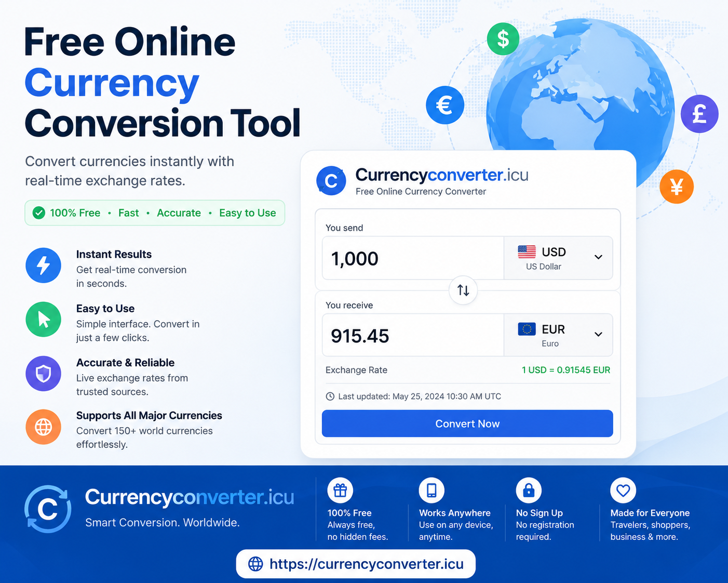Click the blue lightning bolt Instant Results icon
This screenshot has width=728, height=583.
[x=44, y=266]
